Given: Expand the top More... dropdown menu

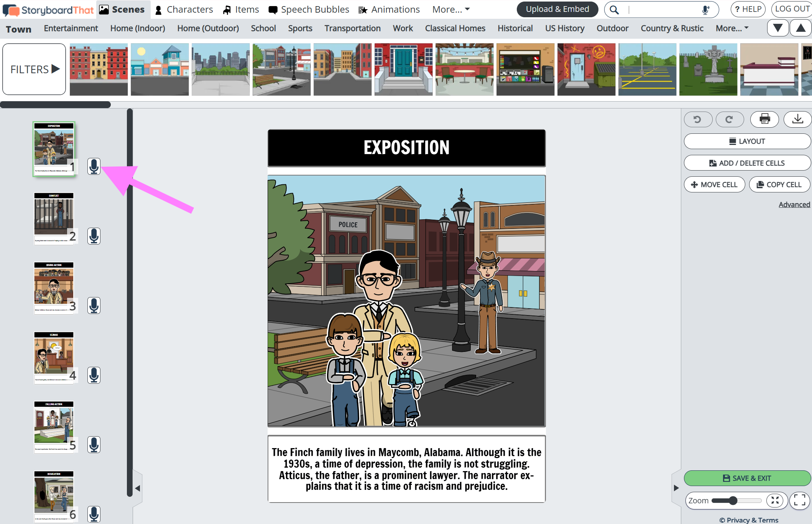Looking at the screenshot, I should click(x=451, y=10).
